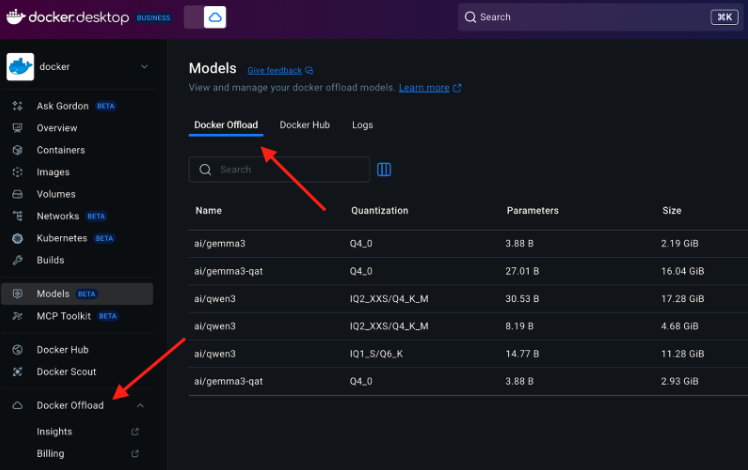The height and width of the screenshot is (470, 748).
Task: Open Ask Gordon in sidebar
Action: point(62,106)
